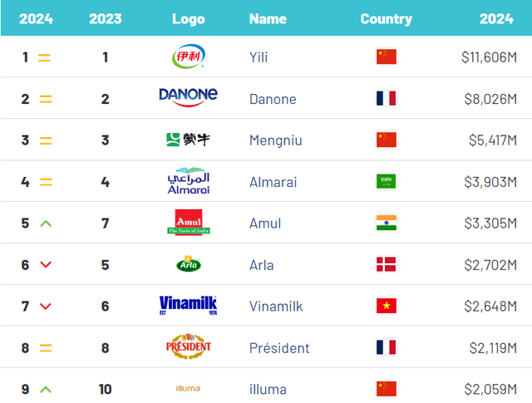532x403 pixels.
Task: Click the Danone logo
Action: [188, 97]
